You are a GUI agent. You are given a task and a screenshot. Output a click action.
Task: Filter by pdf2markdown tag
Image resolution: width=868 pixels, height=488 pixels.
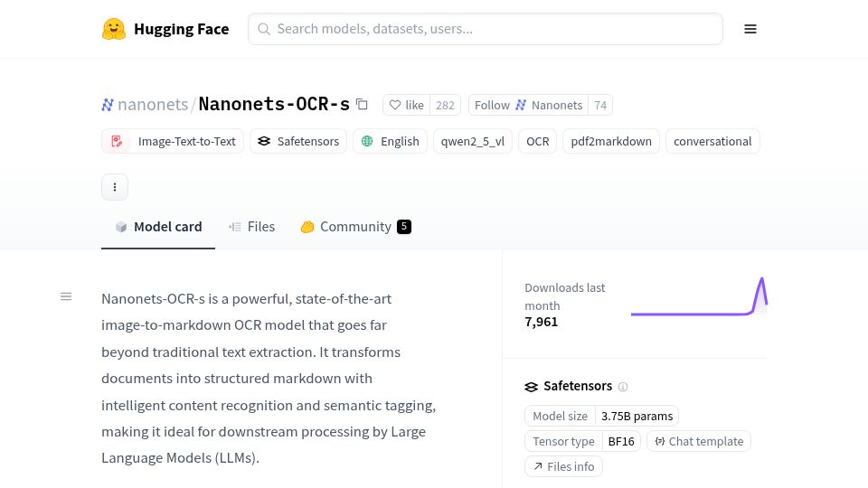[x=611, y=141]
